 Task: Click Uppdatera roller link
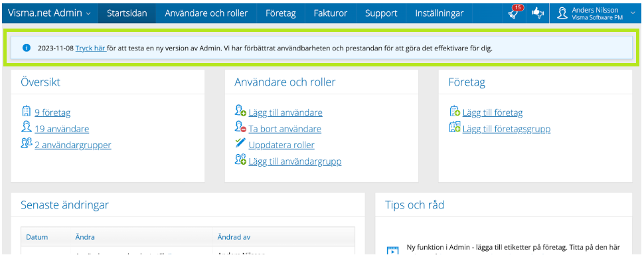(x=282, y=145)
